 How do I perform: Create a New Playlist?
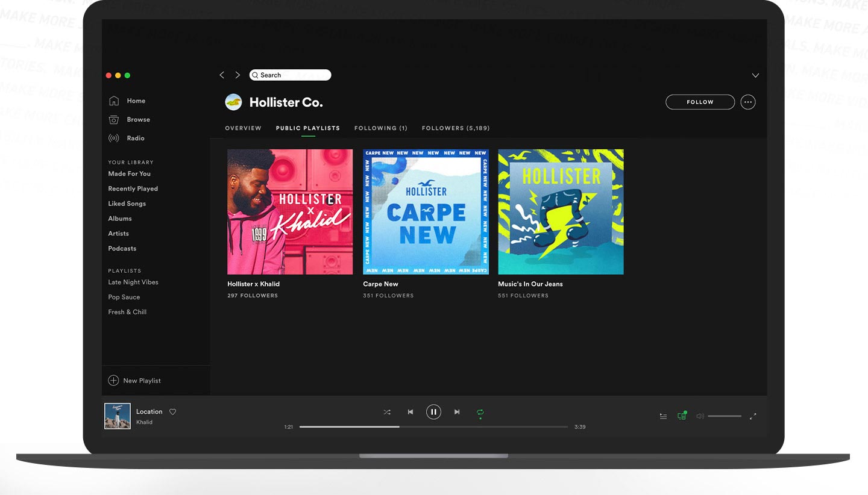coord(134,381)
